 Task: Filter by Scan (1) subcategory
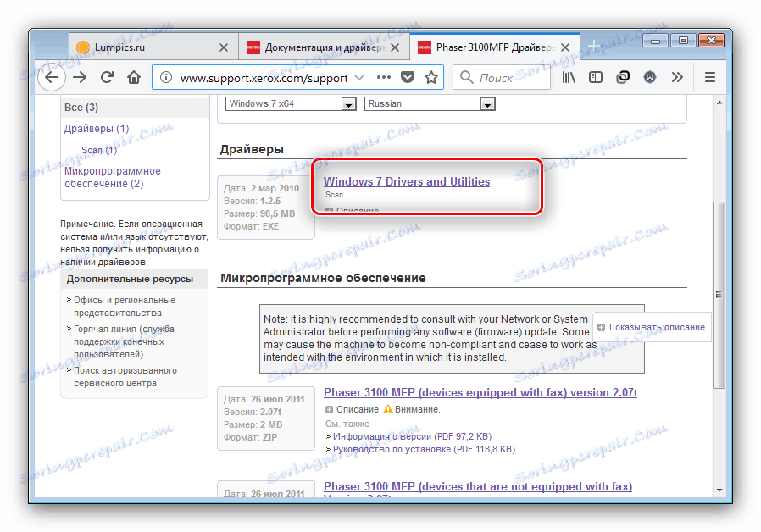[99, 150]
